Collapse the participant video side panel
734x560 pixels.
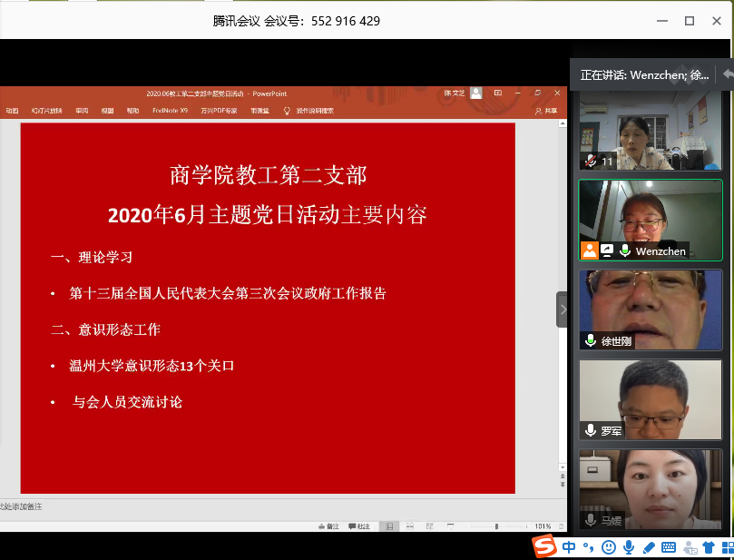click(x=563, y=309)
